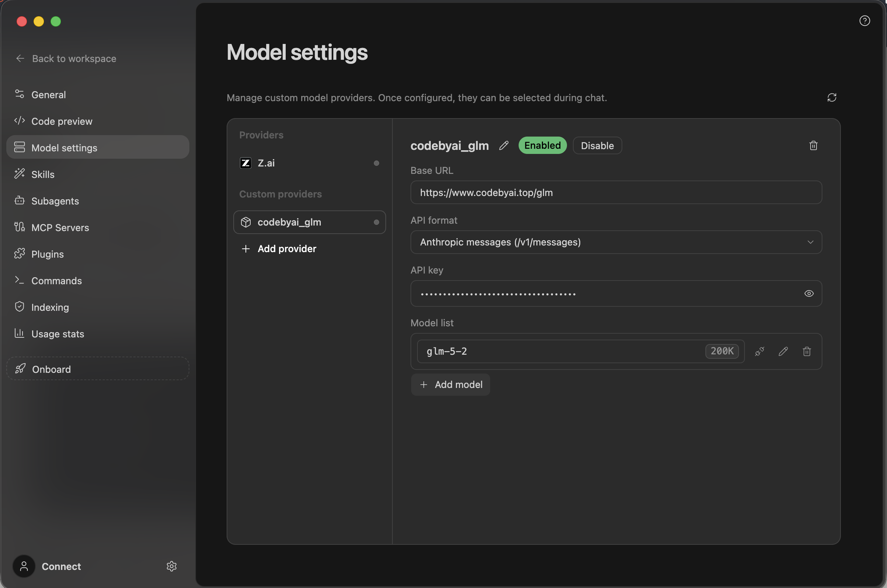Viewport: 887px width, 588px height.
Task: Open Subagents section
Action: 97,201
